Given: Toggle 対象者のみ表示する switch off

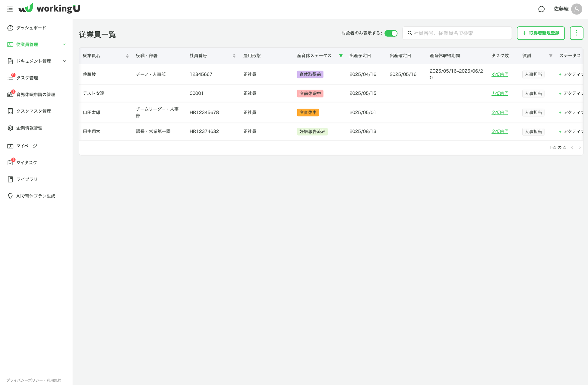Looking at the screenshot, I should tap(391, 33).
